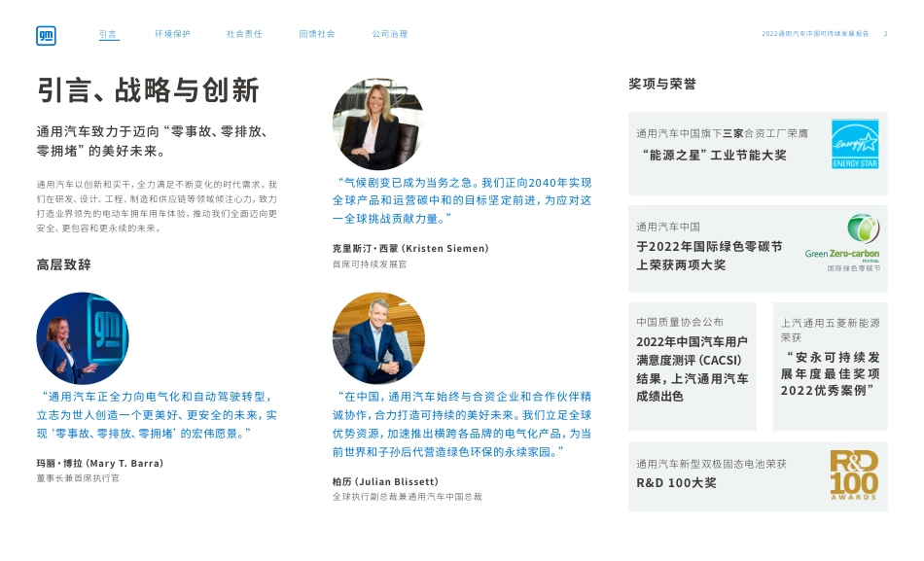The image size is (924, 561).
Task: Click the title 首席可持续发展官
Action: tap(370, 264)
